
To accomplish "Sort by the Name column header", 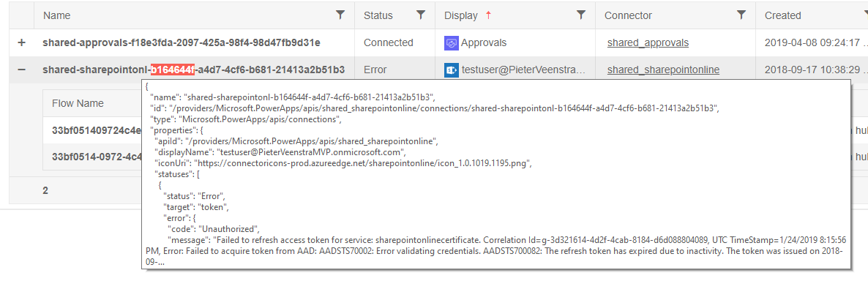I will click(56, 15).
